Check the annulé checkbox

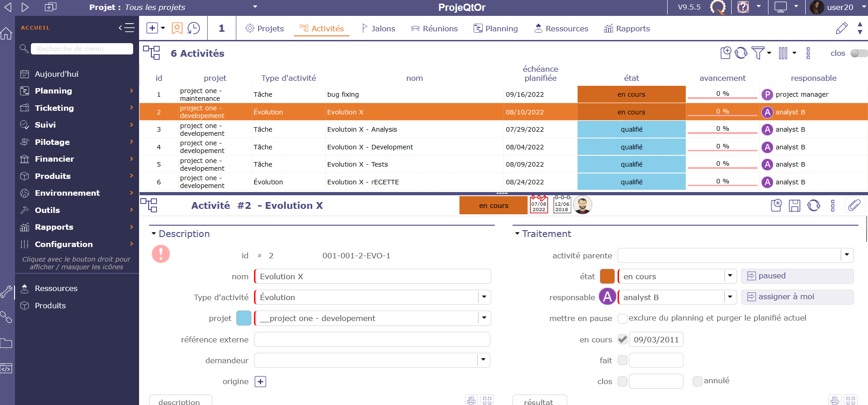coord(697,381)
